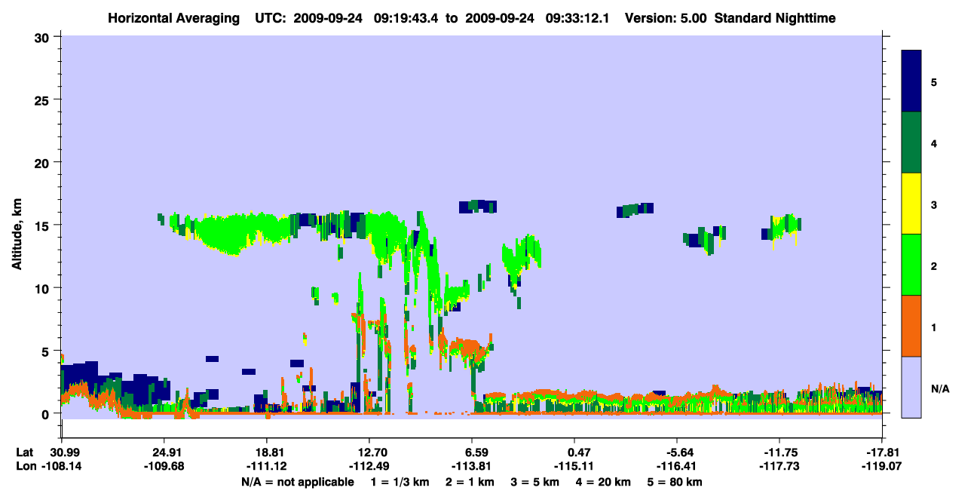Click the orange color bar segment 1
The width and height of the screenshot is (980, 503).
tap(911, 326)
